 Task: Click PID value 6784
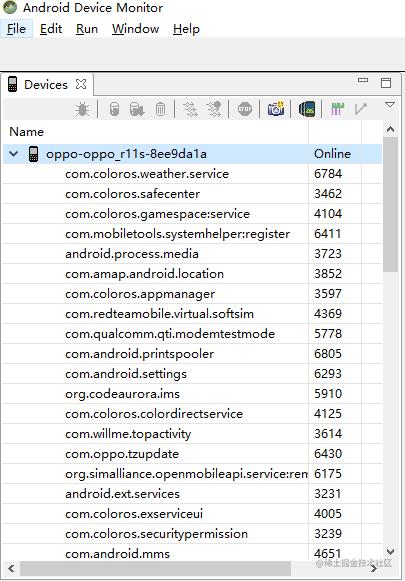click(328, 174)
